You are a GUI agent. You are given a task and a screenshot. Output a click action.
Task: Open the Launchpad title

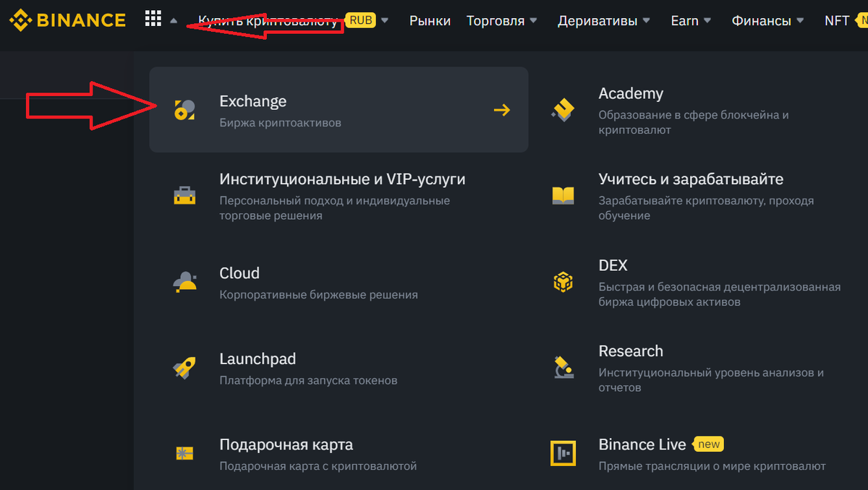click(258, 359)
